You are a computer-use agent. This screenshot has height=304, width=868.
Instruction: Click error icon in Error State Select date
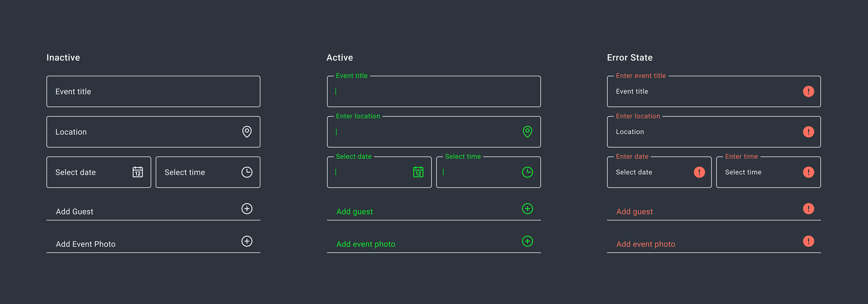(699, 172)
